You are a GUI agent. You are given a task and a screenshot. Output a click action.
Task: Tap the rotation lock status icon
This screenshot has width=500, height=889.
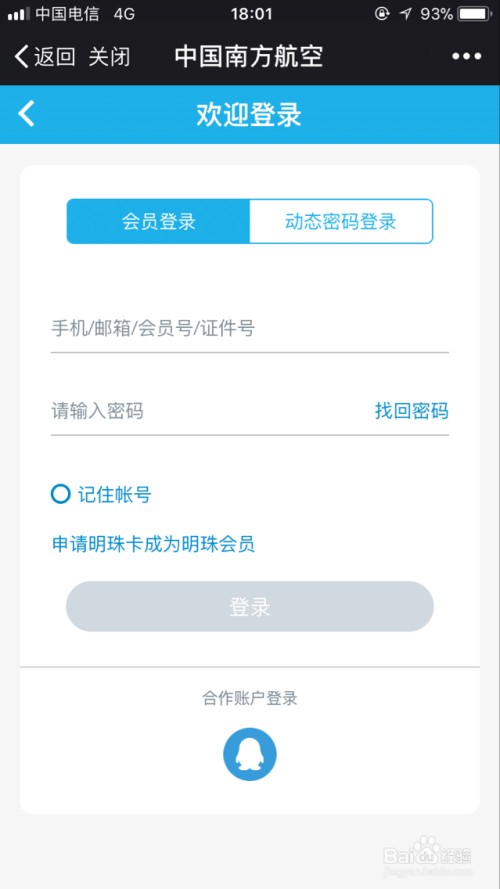coord(382,14)
